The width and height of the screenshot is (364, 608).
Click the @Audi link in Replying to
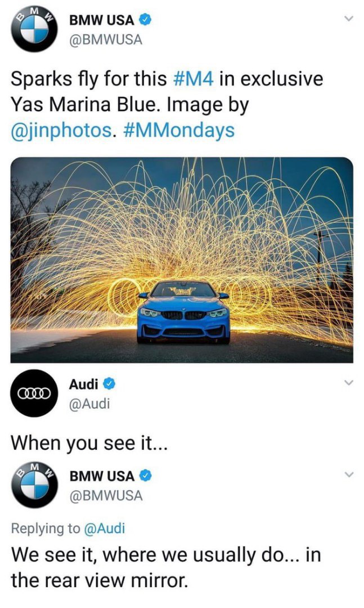coord(104,528)
